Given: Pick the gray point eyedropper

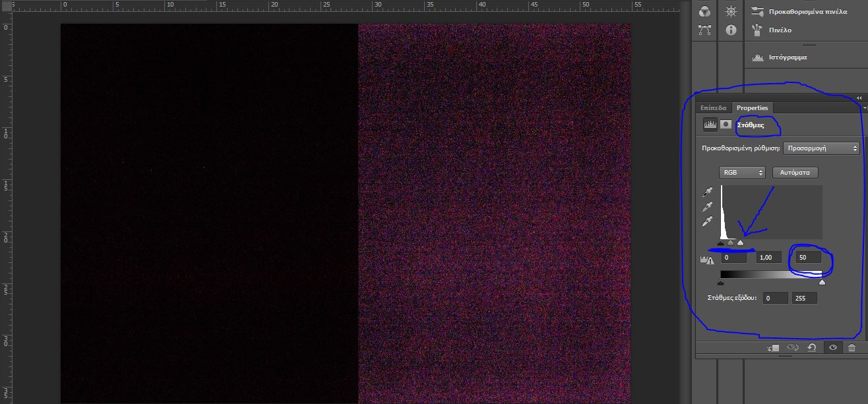Looking at the screenshot, I should tap(708, 207).
